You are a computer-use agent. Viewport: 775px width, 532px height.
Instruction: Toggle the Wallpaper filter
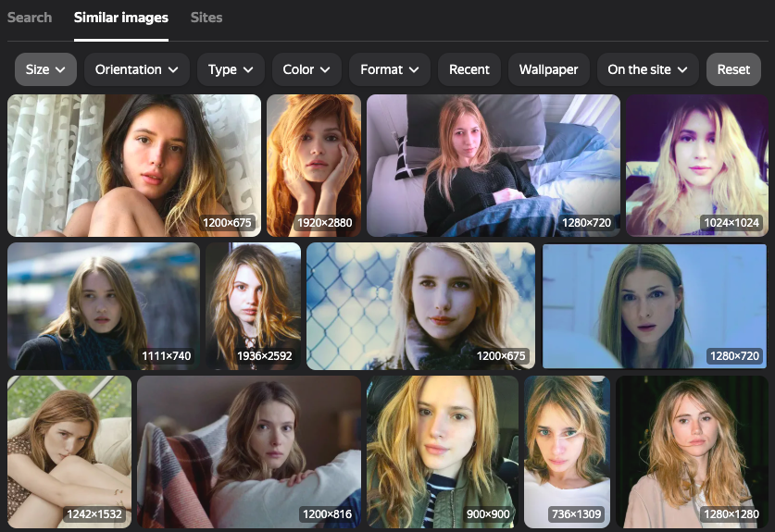(x=549, y=69)
